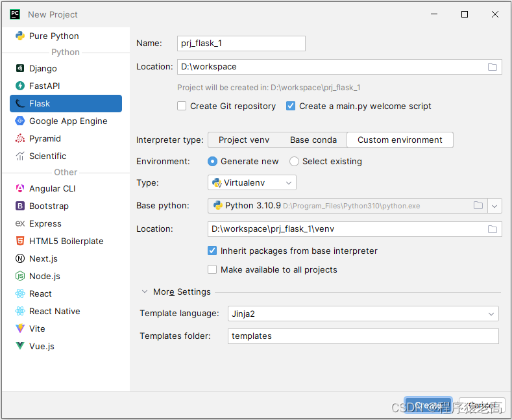Click the HTML5 Boilerplate shield icon
This screenshot has height=420, width=512.
click(20, 241)
